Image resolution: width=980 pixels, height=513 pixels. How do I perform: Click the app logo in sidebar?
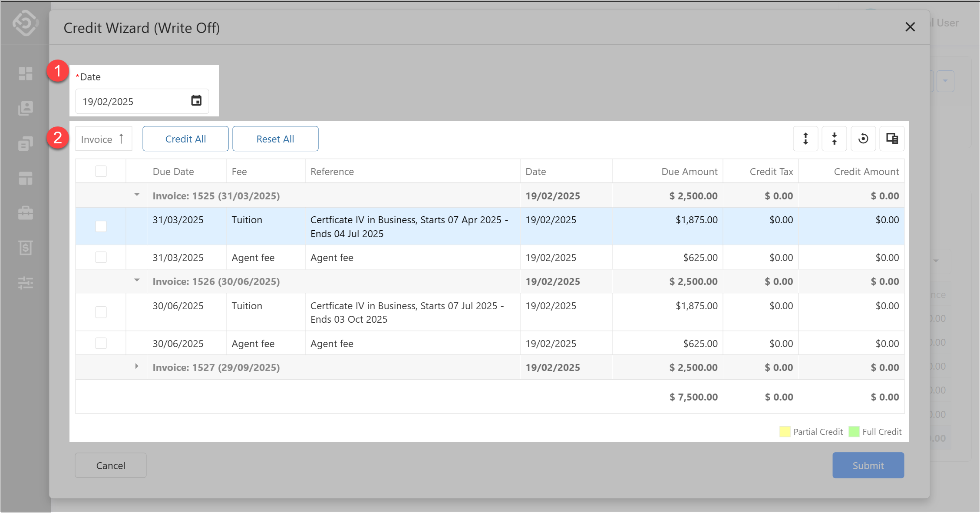(25, 23)
